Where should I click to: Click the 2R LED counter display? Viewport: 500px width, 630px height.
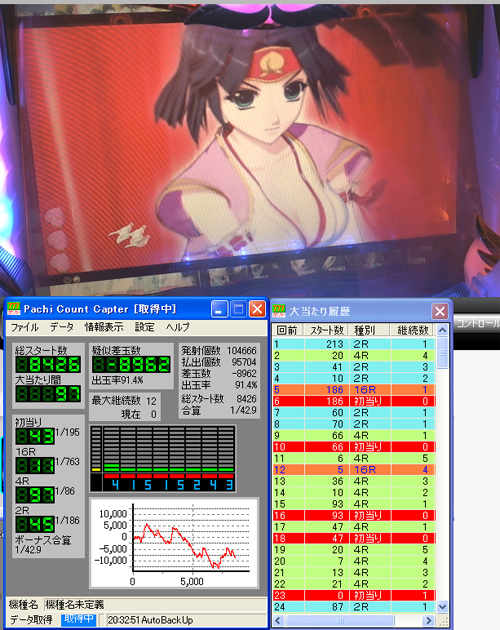(35, 524)
